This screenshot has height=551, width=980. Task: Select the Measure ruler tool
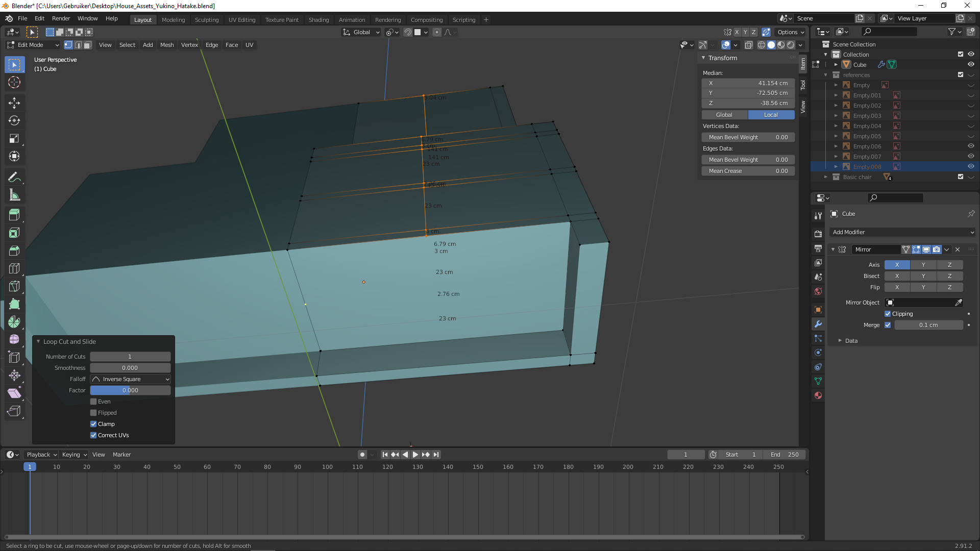(x=14, y=195)
